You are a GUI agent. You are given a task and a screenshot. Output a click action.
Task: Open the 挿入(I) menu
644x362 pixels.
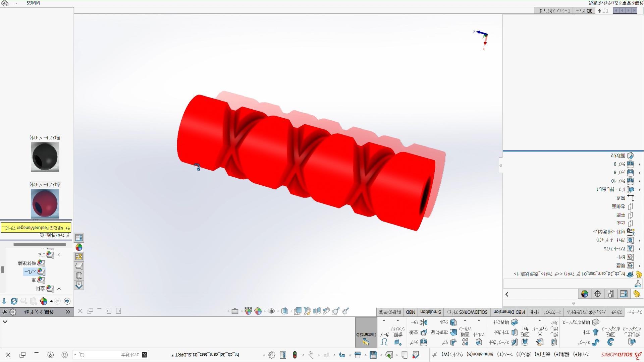coord(524,354)
